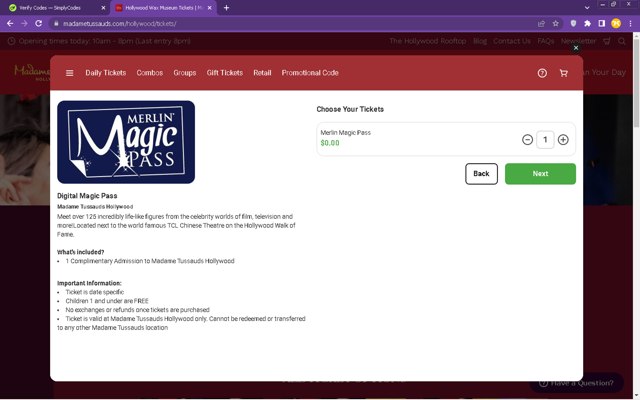Open Groups tab
Image resolution: width=640 pixels, height=400 pixels.
(184, 73)
